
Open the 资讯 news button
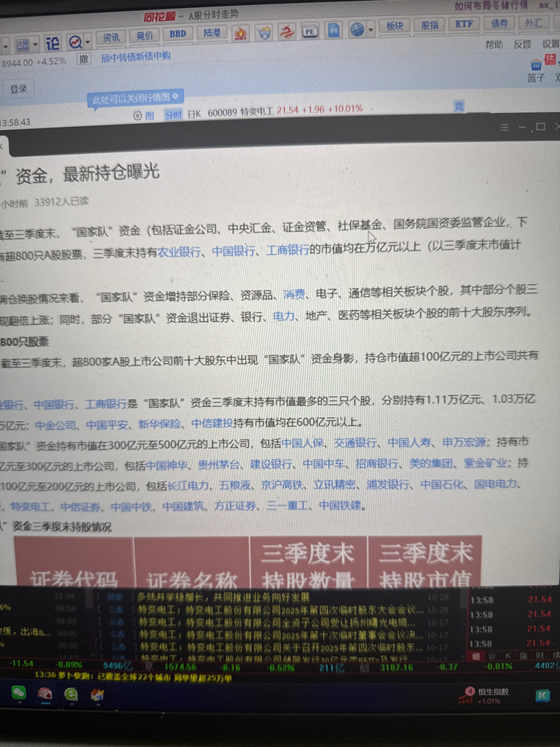tap(111, 37)
